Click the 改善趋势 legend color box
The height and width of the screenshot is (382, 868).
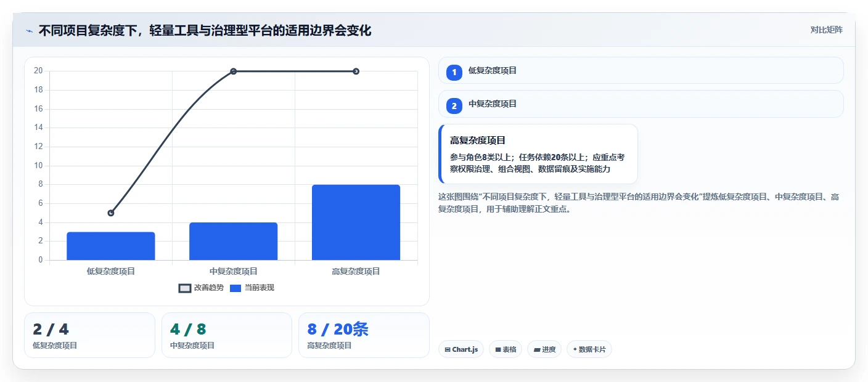(184, 288)
